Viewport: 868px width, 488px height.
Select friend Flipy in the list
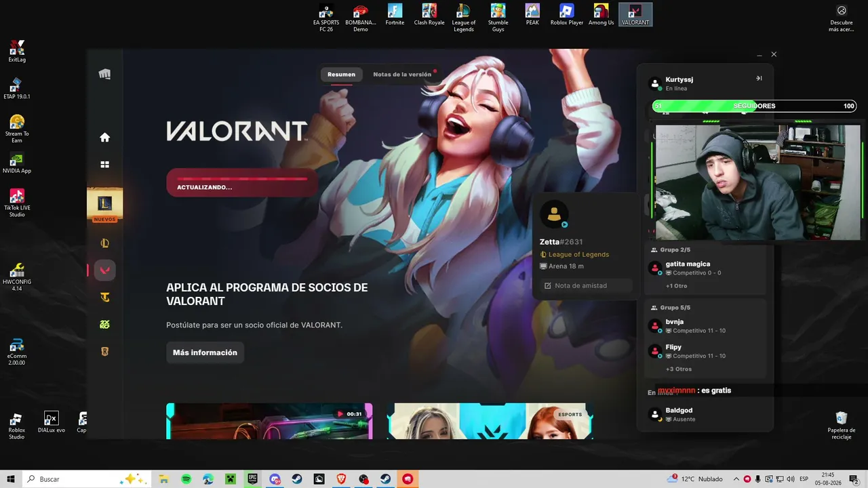[705, 351]
